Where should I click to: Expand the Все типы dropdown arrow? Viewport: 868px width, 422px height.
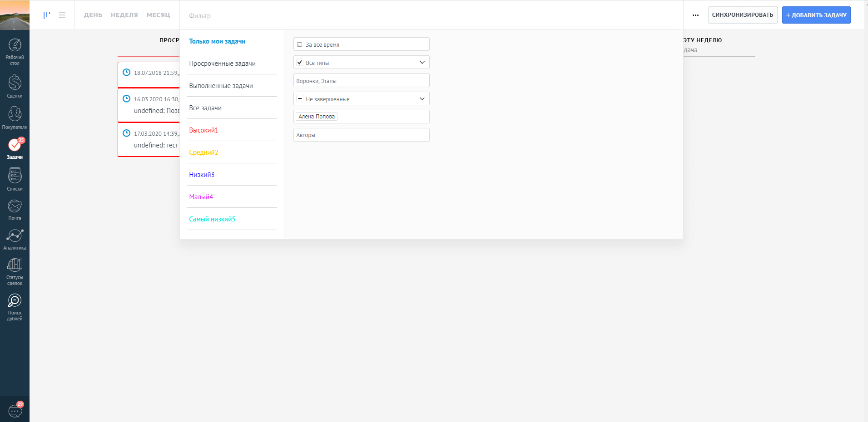[x=422, y=63]
